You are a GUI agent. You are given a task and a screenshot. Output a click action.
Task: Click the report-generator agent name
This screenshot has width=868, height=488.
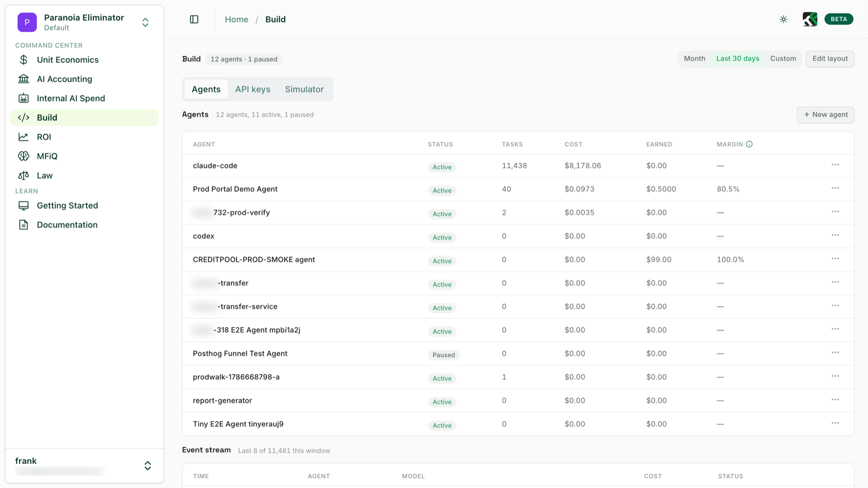click(x=222, y=401)
